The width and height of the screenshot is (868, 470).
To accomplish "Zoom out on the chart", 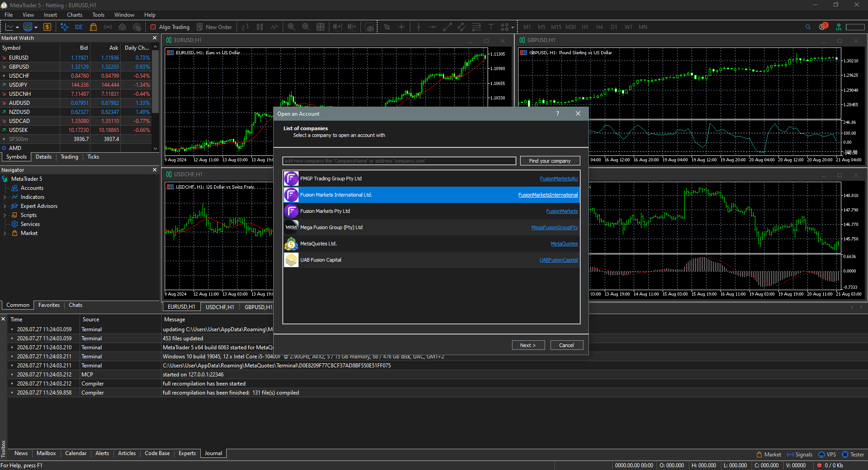I will [x=306, y=27].
